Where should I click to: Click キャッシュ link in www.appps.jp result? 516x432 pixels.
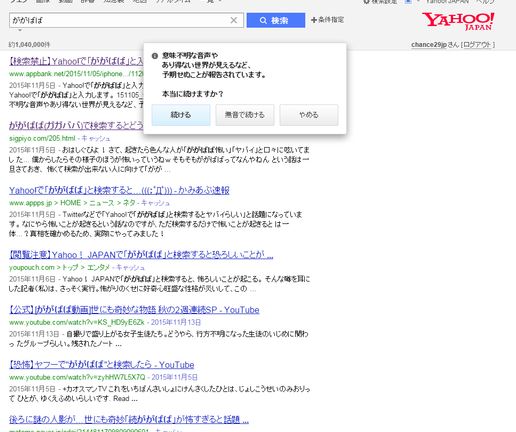(155, 203)
